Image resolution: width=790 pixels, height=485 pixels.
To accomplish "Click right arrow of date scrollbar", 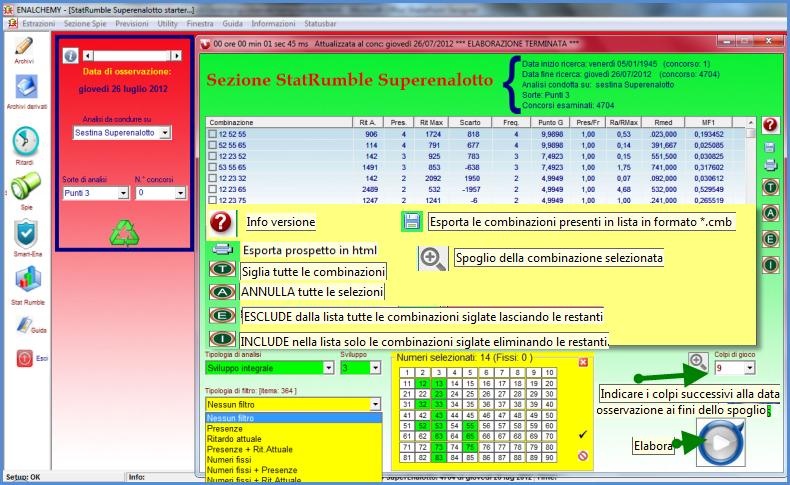I will point(176,56).
